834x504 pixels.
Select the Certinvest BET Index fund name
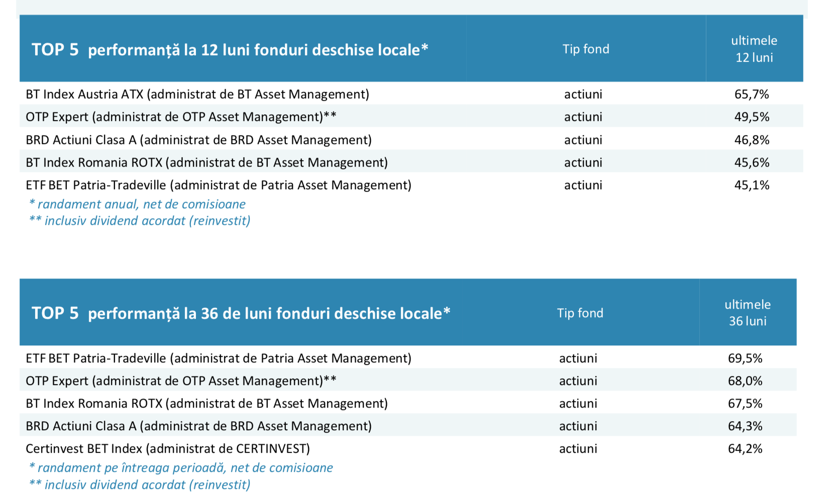[x=168, y=449]
